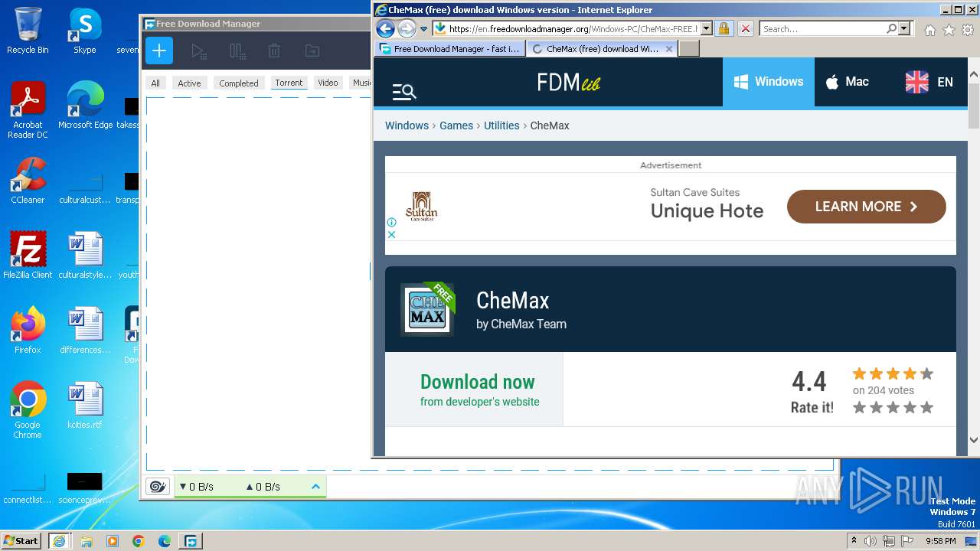The width and height of the screenshot is (980, 551).
Task: Select the Mac platform tab
Action: 848,82
